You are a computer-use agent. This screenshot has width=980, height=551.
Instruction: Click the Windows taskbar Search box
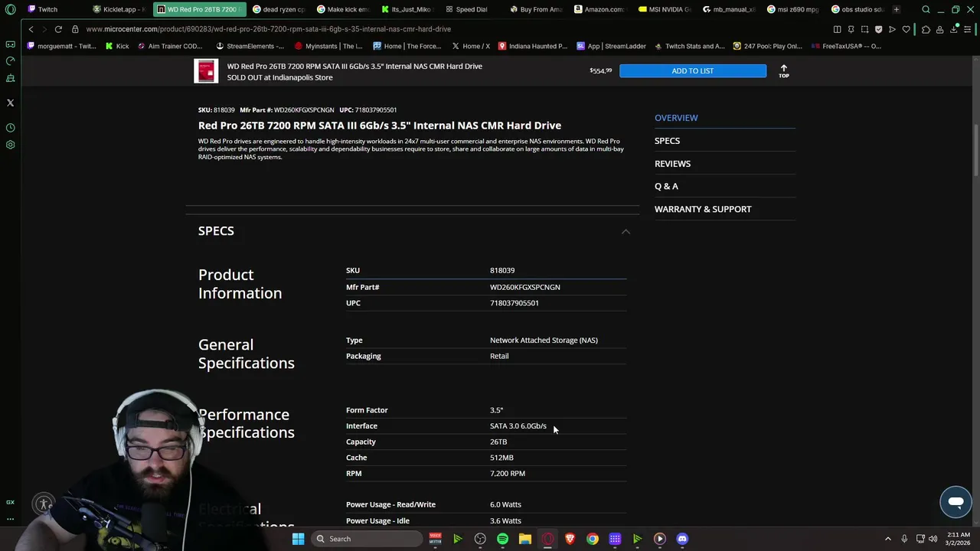[x=367, y=539]
